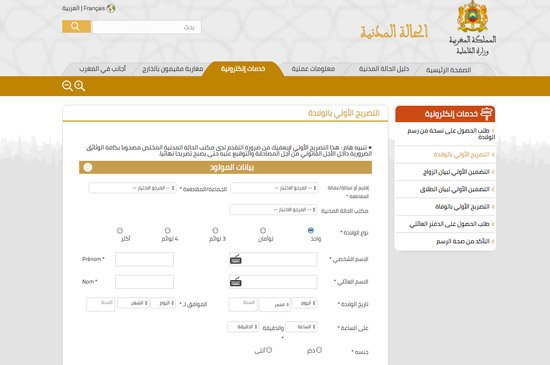This screenshot has height=365, width=550.
Task: Click the Arabic first name input
Action: coord(273,259)
